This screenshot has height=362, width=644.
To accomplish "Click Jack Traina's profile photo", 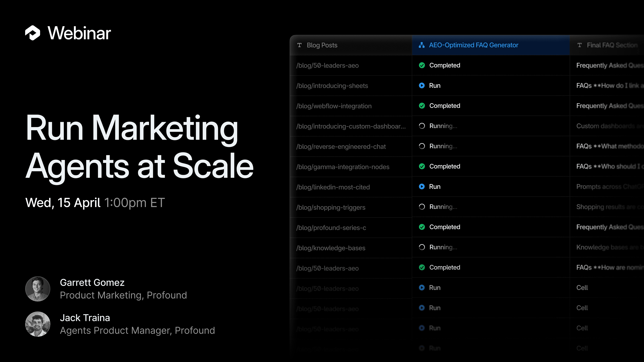I will (x=38, y=324).
